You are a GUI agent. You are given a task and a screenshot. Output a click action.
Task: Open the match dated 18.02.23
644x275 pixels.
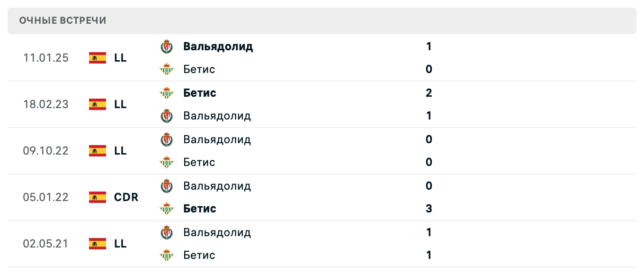click(45, 104)
